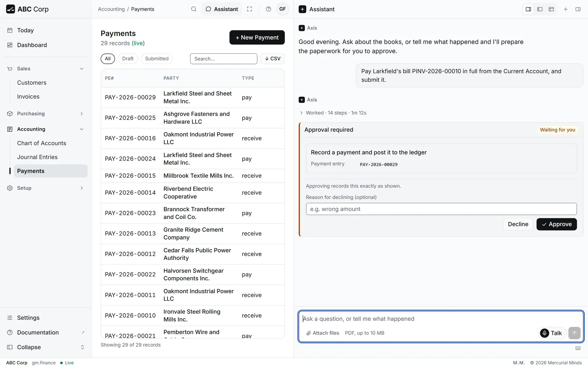Click the Assistant button in header
This screenshot has height=368, width=588.
coord(222,9)
